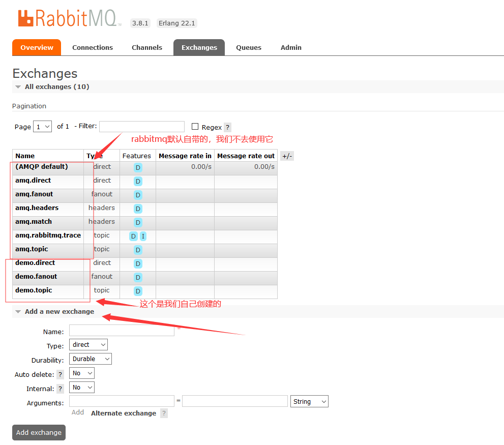Click the D badge for amq.rabbitmq.trace
This screenshot has width=504, height=445.
(133, 236)
